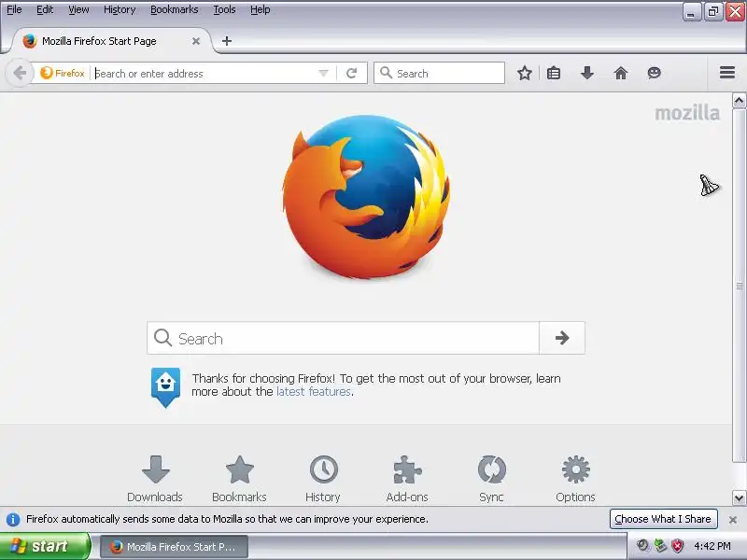Open Options gear shortcut
Image resolution: width=747 pixels, height=560 pixels.
click(x=575, y=479)
